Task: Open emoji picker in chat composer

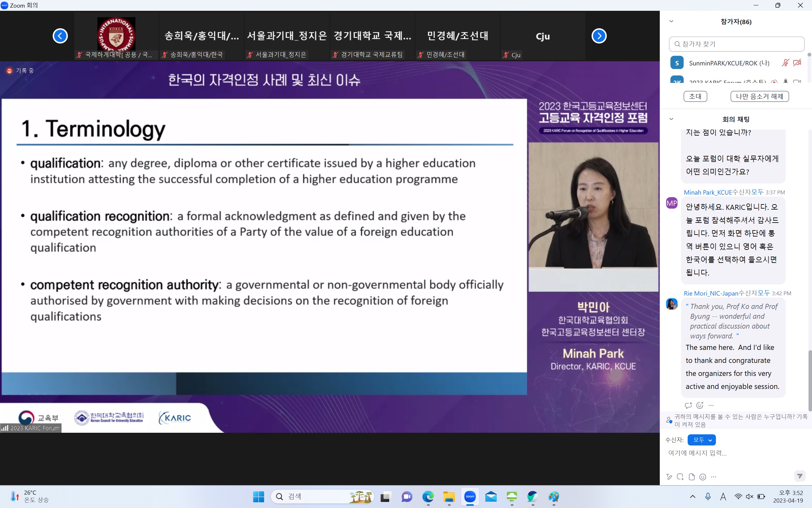Action: point(703,477)
